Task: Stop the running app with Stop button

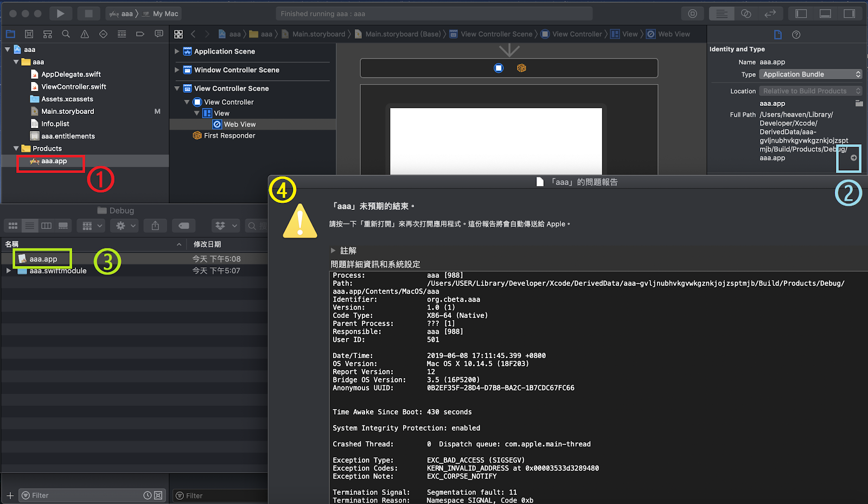Action: 88,14
